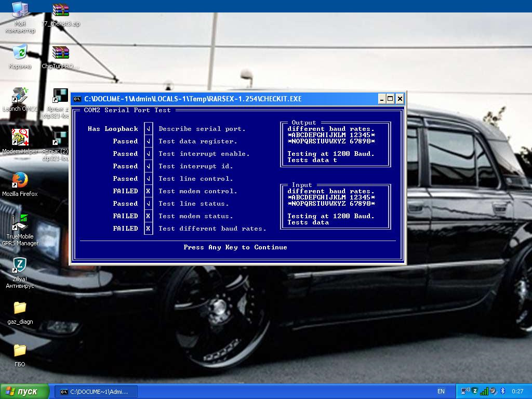Viewport: 532px width, 399px height.
Task: Select the ChipTunPRO archive icon
Action: click(61, 53)
